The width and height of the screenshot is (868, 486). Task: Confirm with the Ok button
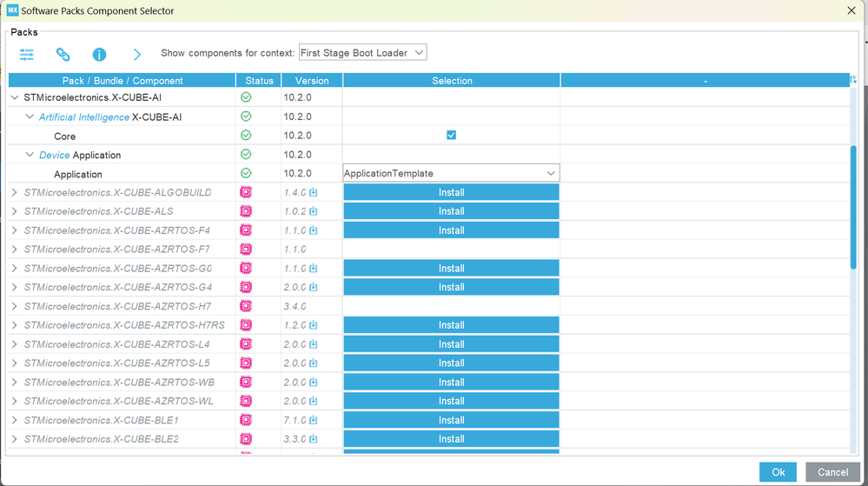[x=778, y=472]
